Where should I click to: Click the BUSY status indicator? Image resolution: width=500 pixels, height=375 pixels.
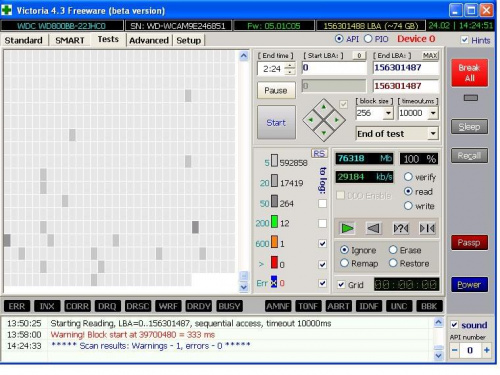click(229, 306)
